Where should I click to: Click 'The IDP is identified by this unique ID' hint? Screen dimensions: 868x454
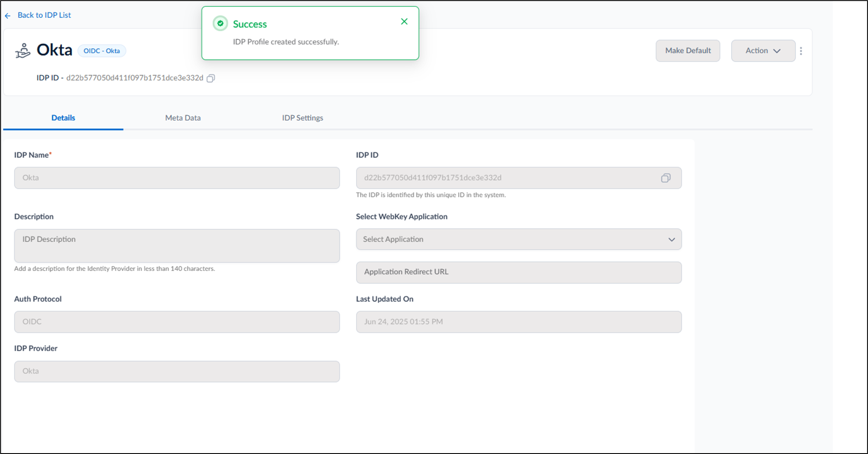tap(431, 195)
